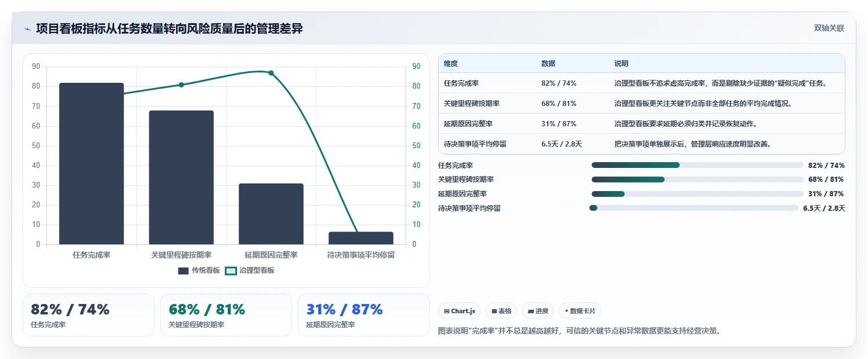Click the footer note beginning 图表说明

[x=580, y=331]
